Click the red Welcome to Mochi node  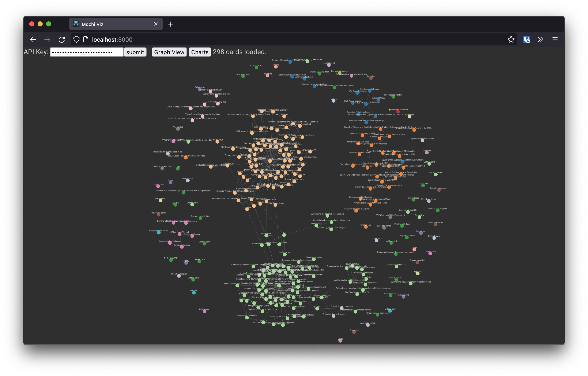398,112
